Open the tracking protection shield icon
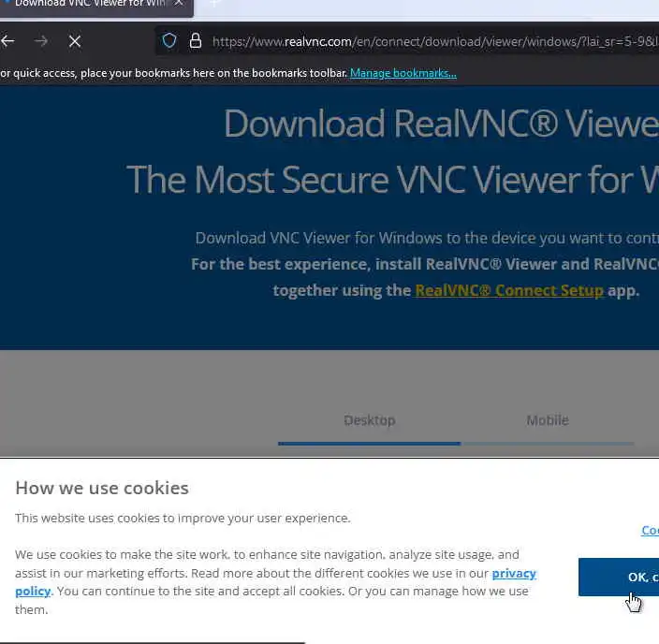 point(169,41)
